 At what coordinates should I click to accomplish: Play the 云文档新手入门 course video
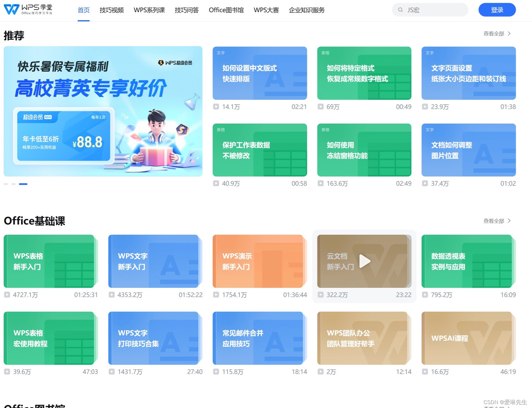pos(365,261)
